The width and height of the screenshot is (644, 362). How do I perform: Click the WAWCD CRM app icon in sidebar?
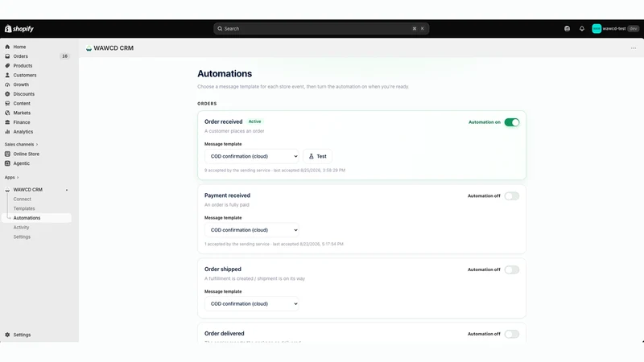click(7, 190)
